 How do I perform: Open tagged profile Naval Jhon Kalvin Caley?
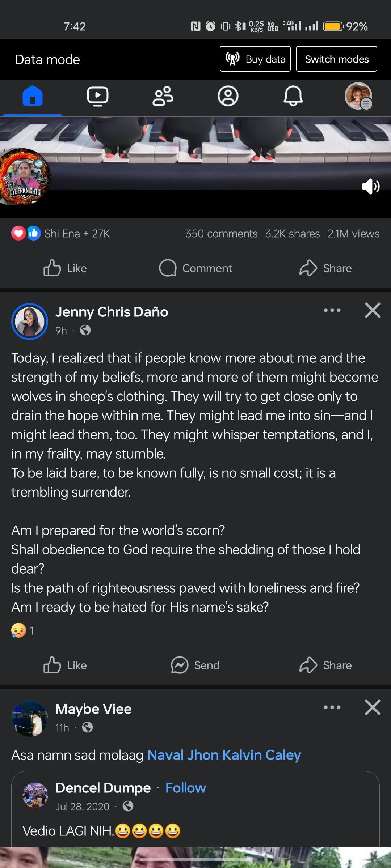(224, 755)
